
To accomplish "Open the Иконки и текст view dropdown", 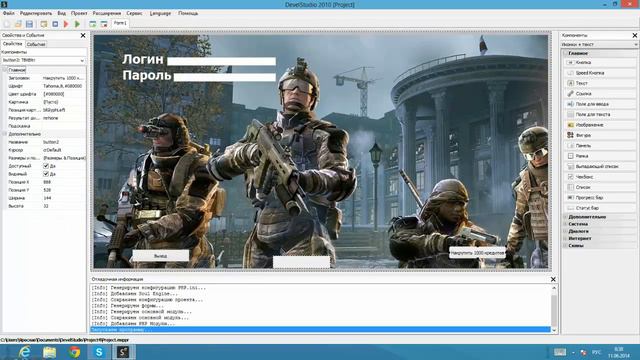I will click(x=636, y=44).
